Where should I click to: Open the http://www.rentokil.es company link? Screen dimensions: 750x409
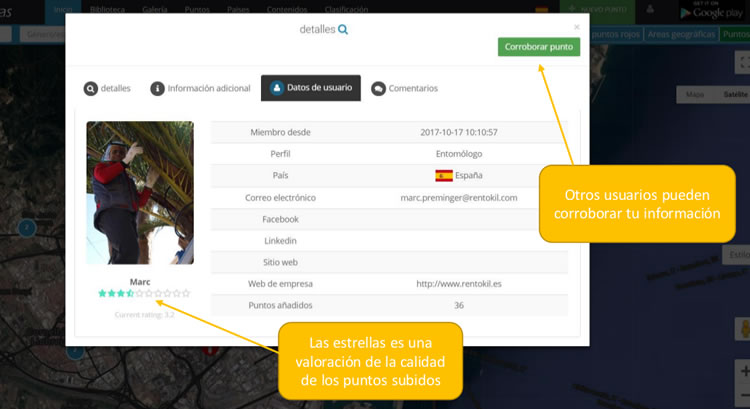point(459,284)
